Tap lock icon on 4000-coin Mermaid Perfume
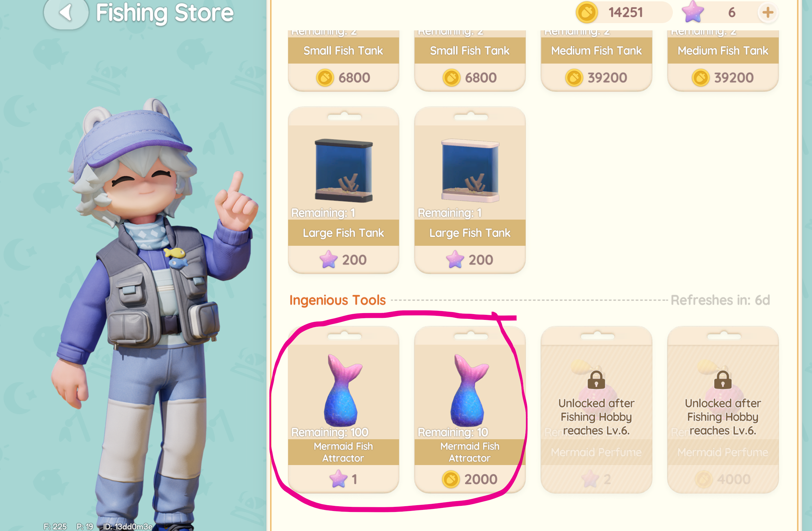The width and height of the screenshot is (812, 531). tap(723, 380)
